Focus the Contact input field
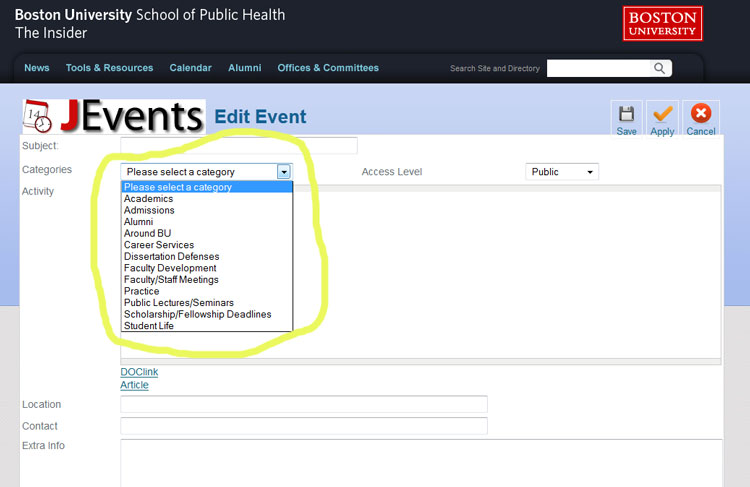Viewport: 750px width, 487px height. tap(304, 426)
